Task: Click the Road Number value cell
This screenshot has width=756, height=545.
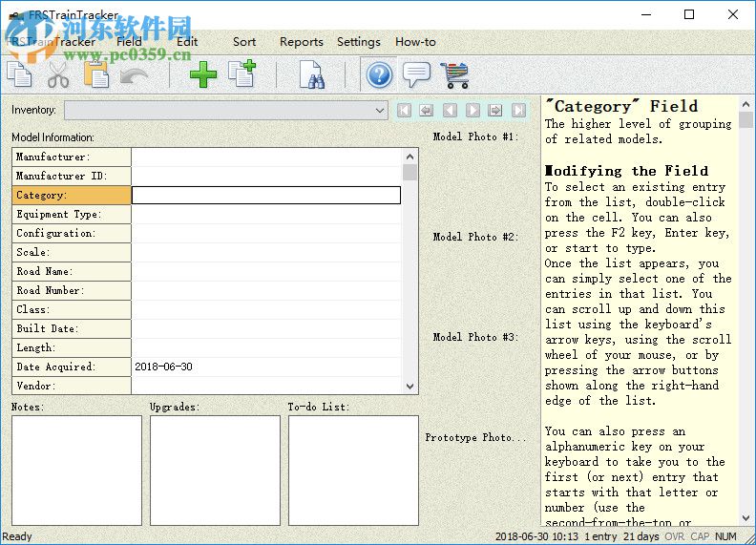Action: 266,290
